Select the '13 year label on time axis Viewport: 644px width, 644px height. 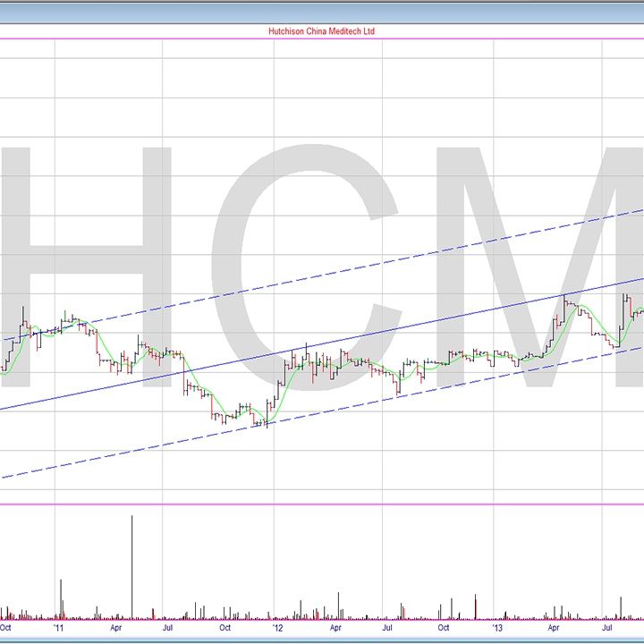coord(499,628)
